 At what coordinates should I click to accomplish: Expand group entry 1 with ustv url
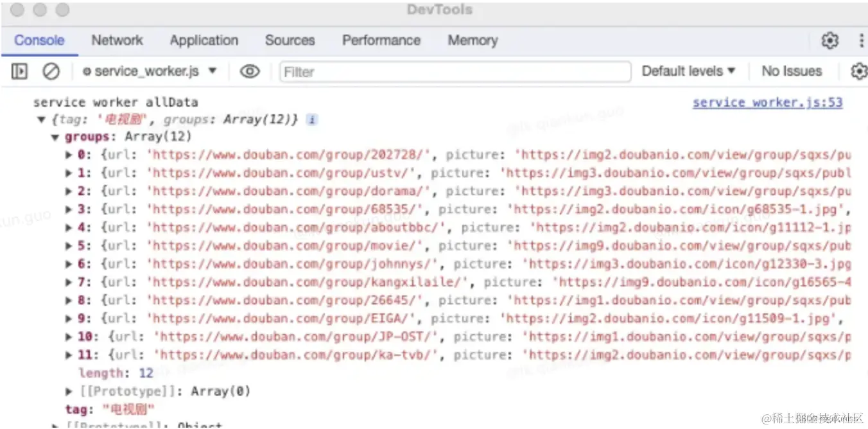point(69,173)
